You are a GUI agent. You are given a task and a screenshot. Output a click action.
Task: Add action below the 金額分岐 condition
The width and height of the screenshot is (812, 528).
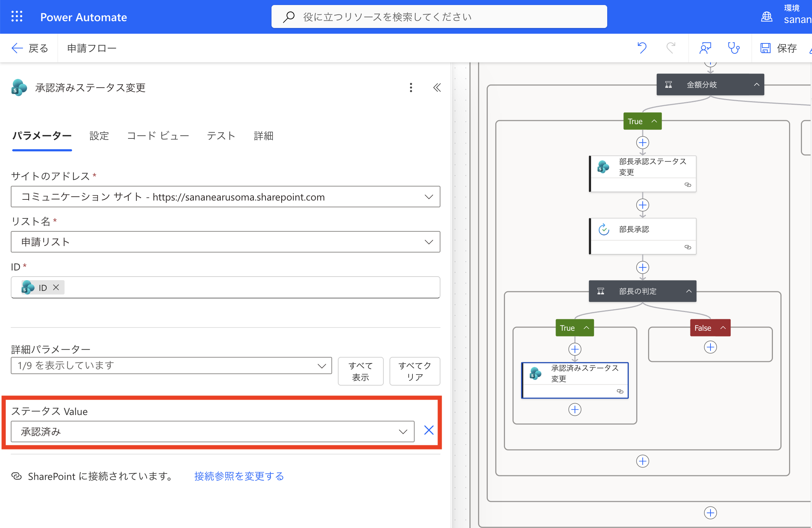coord(710,513)
